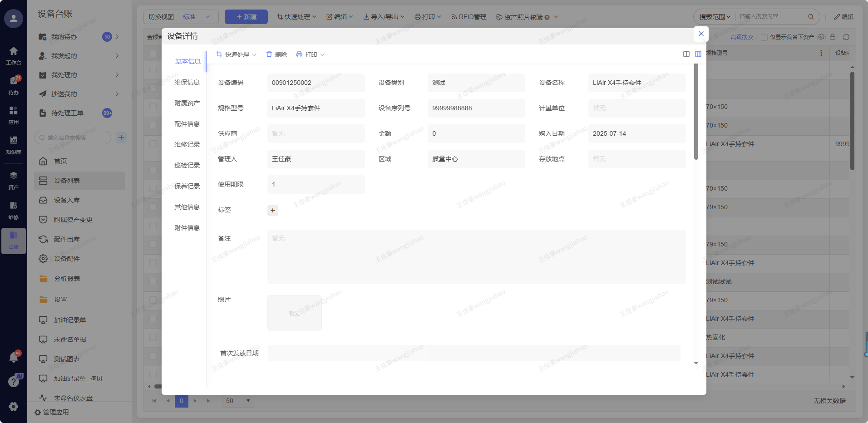This screenshot has height=423, width=868.
Task: Click the dialog vertical scrollbar thumb
Action: 696,112
